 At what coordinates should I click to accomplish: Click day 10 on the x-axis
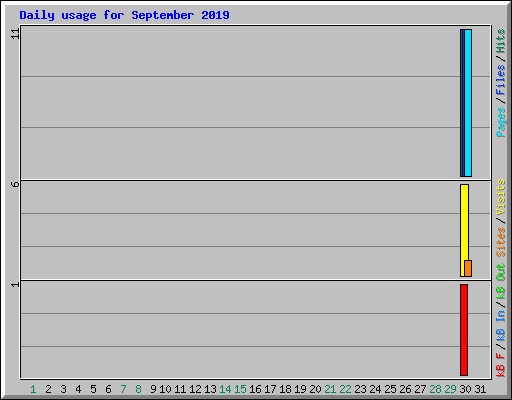[x=165, y=389]
